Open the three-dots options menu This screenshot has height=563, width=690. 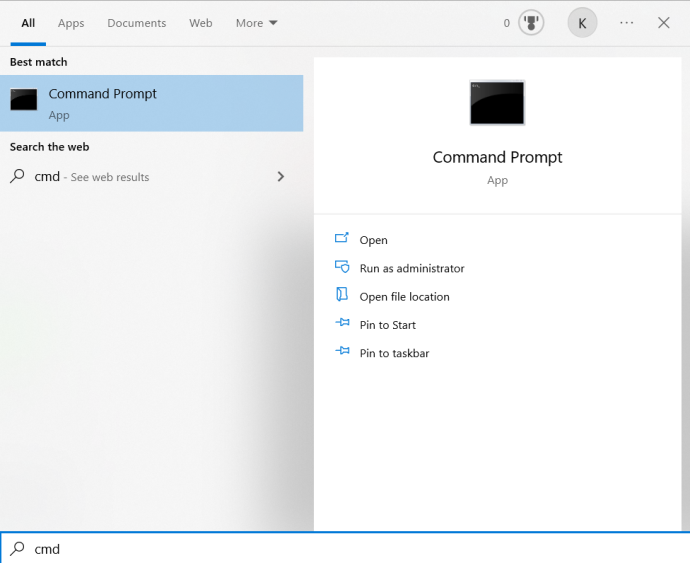point(627,23)
